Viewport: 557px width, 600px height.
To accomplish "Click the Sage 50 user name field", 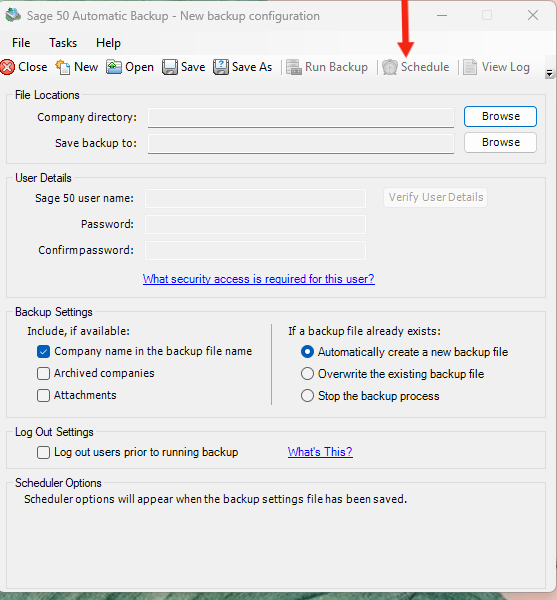I will point(255,198).
